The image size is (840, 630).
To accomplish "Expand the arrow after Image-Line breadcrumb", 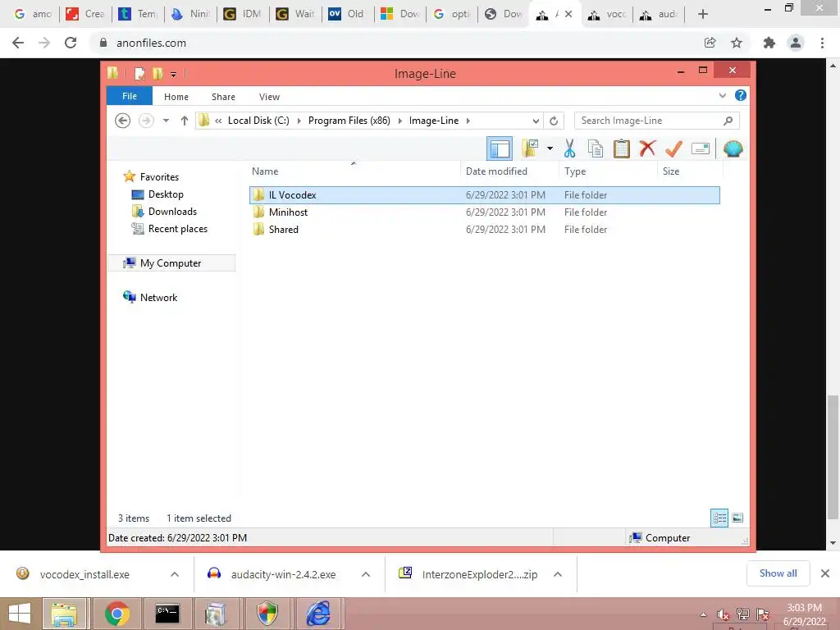I will point(468,121).
